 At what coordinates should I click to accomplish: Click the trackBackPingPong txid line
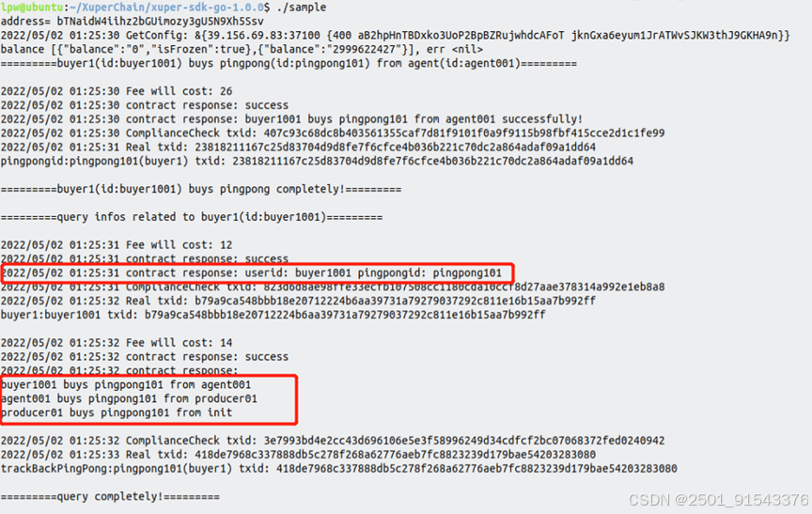point(338,469)
